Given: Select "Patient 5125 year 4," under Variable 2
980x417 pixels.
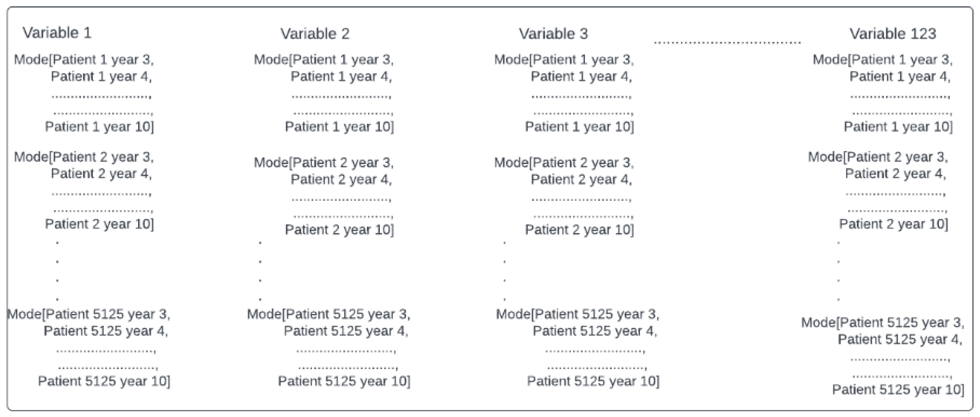Looking at the screenshot, I should 346,331.
